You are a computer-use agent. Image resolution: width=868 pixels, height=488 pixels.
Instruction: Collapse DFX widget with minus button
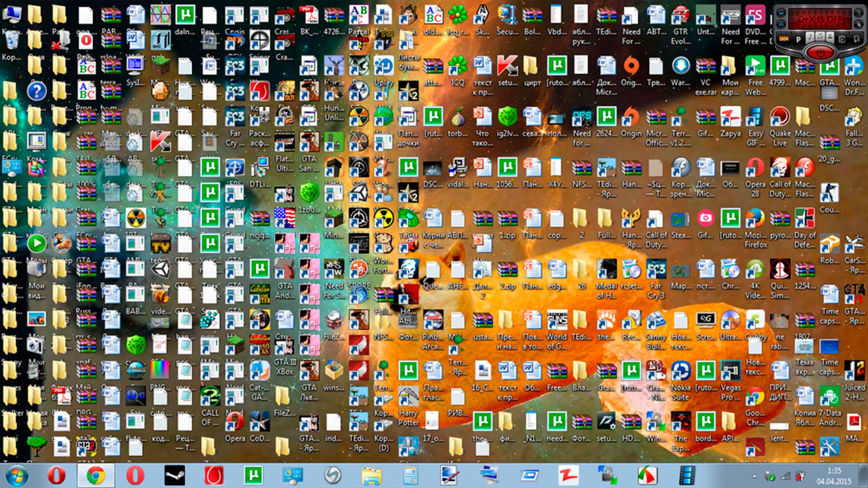click(x=781, y=13)
